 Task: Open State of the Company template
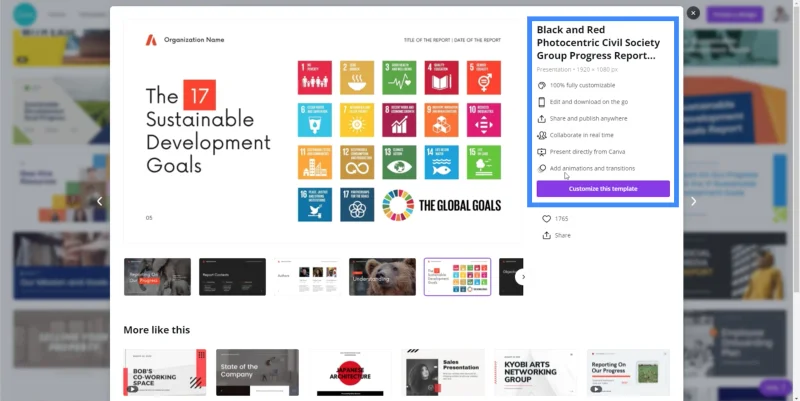point(258,372)
